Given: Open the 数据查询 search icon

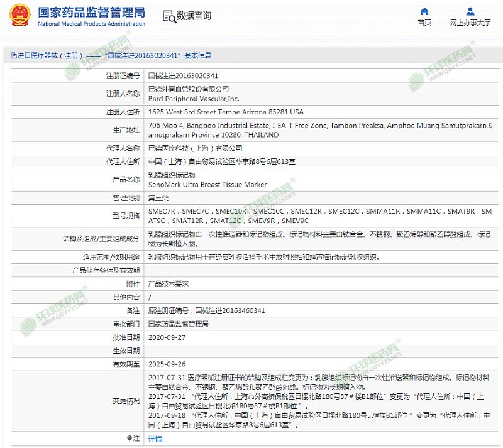Looking at the screenshot, I should pos(169,16).
